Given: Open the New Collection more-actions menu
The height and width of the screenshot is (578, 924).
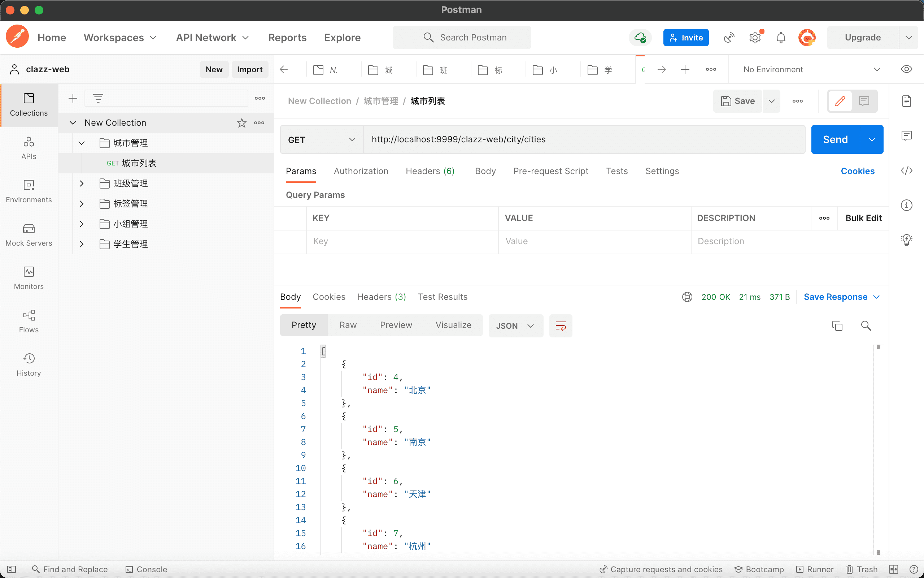Looking at the screenshot, I should (259, 123).
